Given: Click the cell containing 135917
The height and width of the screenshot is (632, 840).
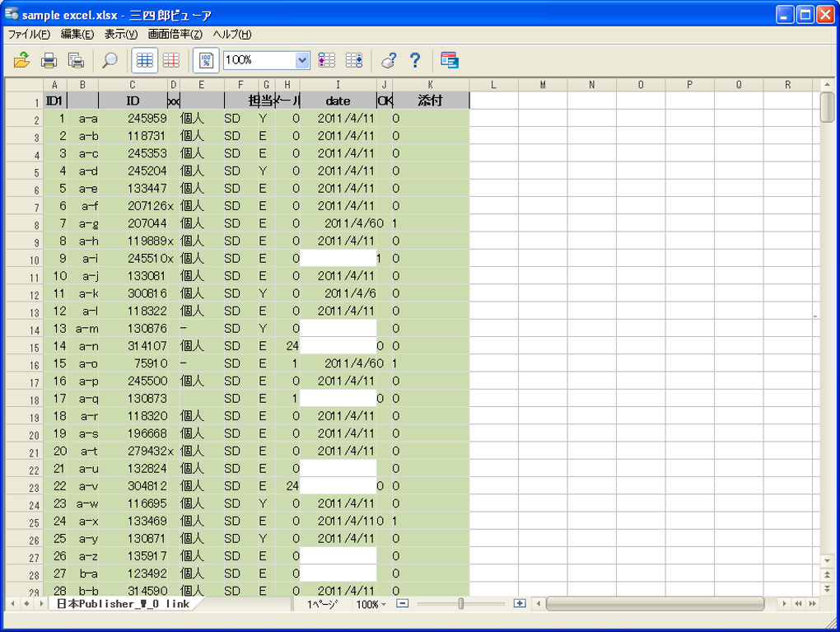Looking at the screenshot, I should pos(133,556).
